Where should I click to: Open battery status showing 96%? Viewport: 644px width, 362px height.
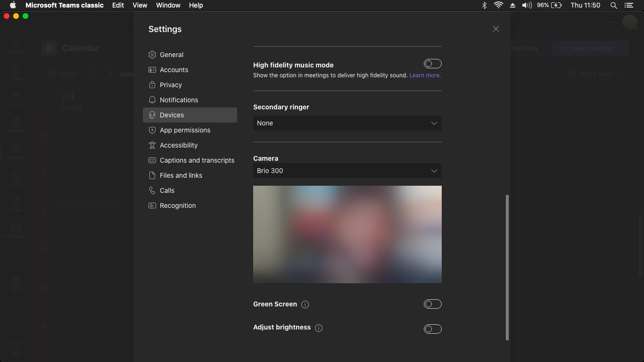550,5
